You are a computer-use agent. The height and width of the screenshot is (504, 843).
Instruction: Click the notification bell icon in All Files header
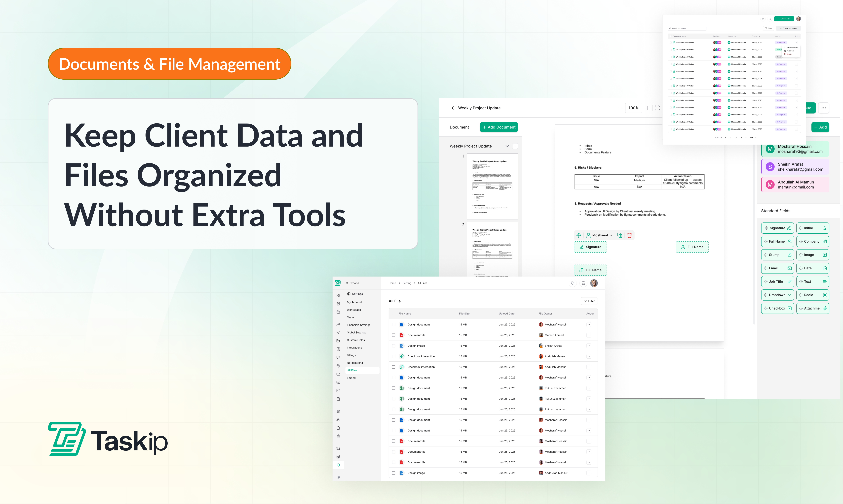573,283
